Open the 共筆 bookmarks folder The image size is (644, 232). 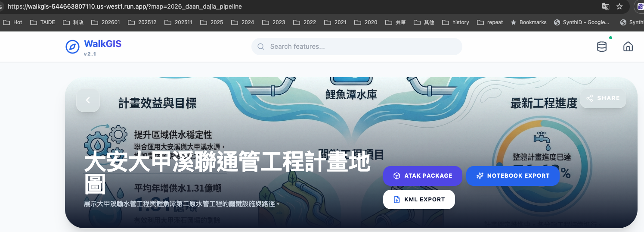tap(396, 22)
